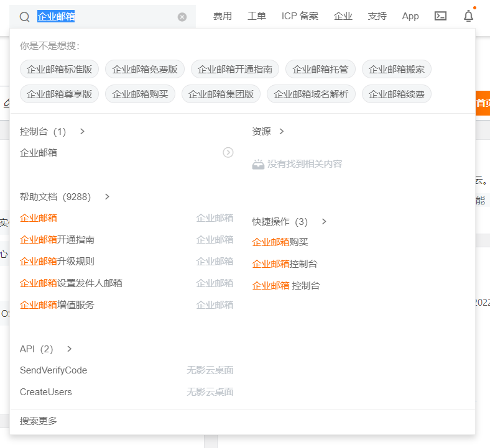Click the arrow icon beside 企业邮箱 console result
The height and width of the screenshot is (448, 490).
pyautogui.click(x=228, y=152)
